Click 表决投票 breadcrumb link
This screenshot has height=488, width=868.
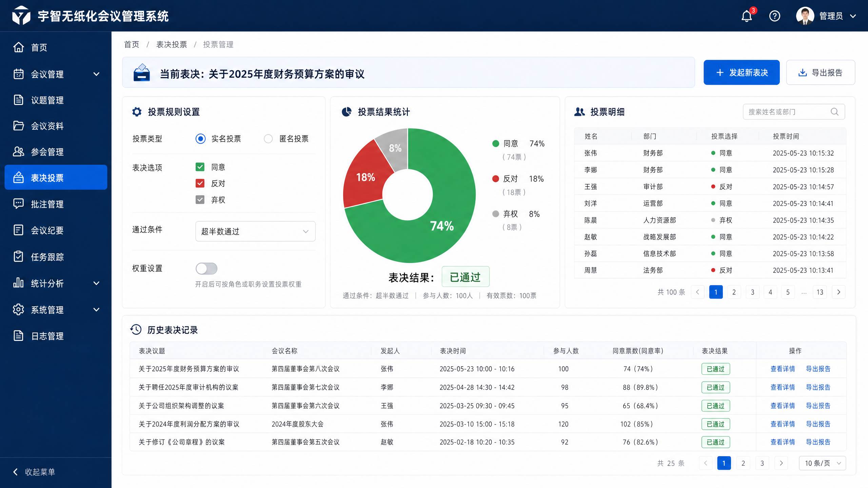(172, 44)
